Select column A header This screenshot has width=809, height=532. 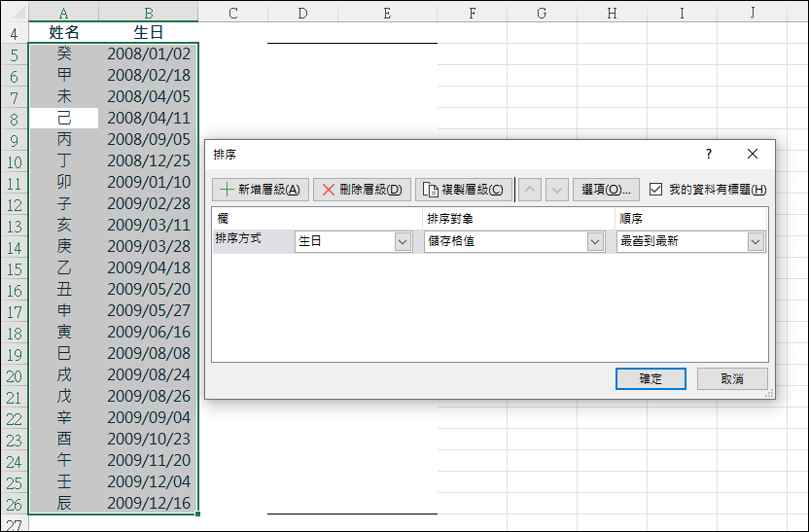point(63,13)
